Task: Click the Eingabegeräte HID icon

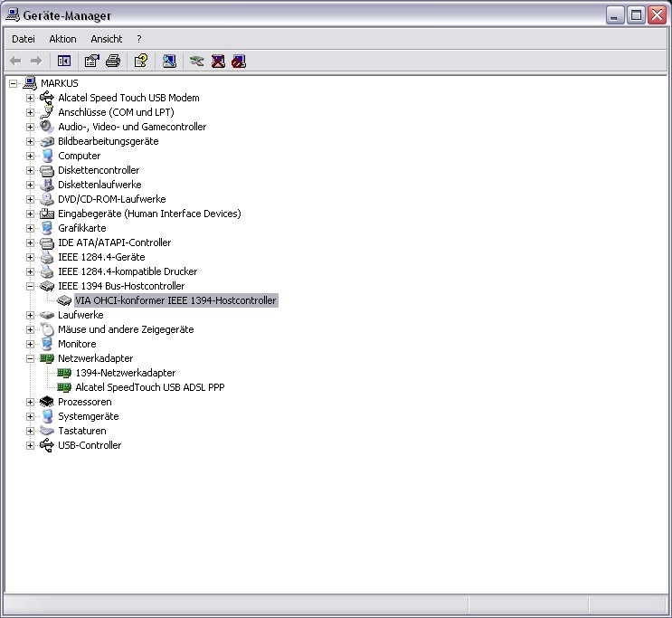Action: tap(47, 214)
